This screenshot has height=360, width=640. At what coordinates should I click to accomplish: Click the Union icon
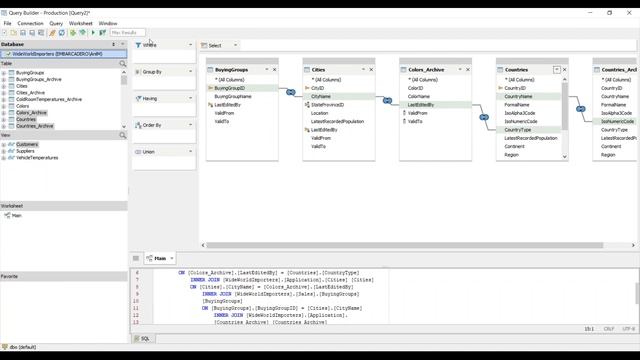coord(138,152)
